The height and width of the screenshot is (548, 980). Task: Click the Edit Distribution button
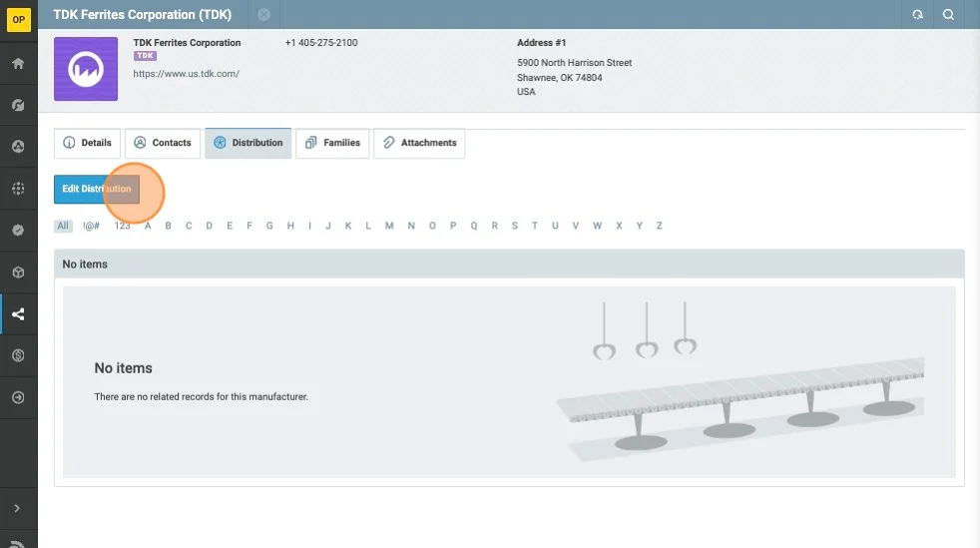[96, 189]
